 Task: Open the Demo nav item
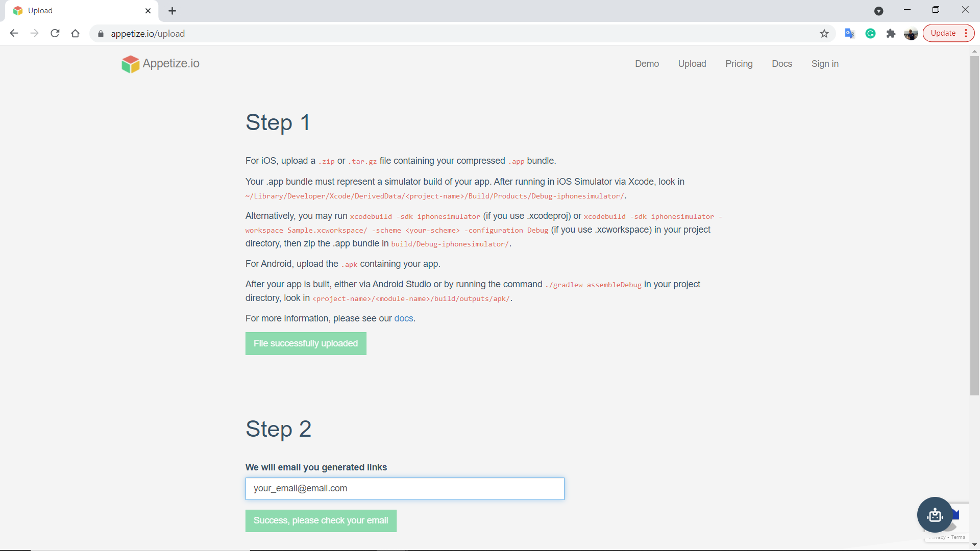click(x=647, y=64)
